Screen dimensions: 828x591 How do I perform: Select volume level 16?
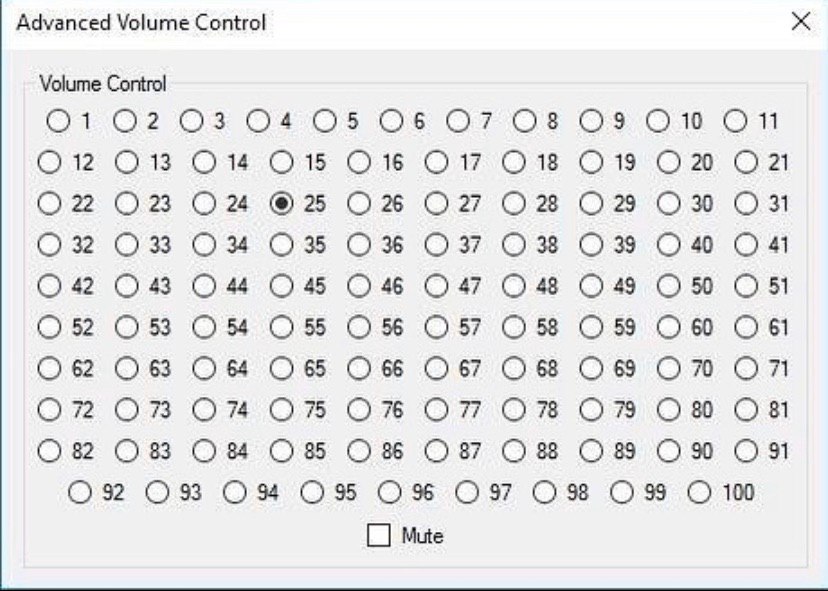coord(360,163)
